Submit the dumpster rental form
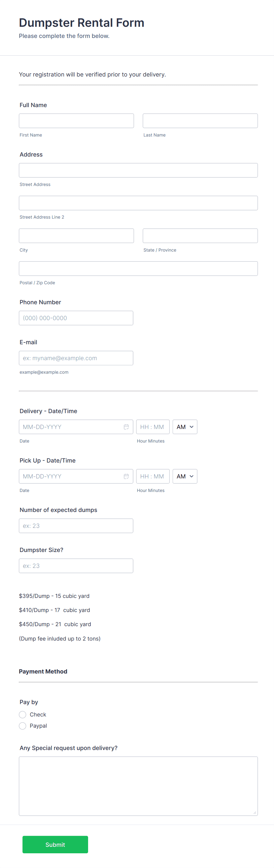Screen dimensions: 274x868 point(55,844)
